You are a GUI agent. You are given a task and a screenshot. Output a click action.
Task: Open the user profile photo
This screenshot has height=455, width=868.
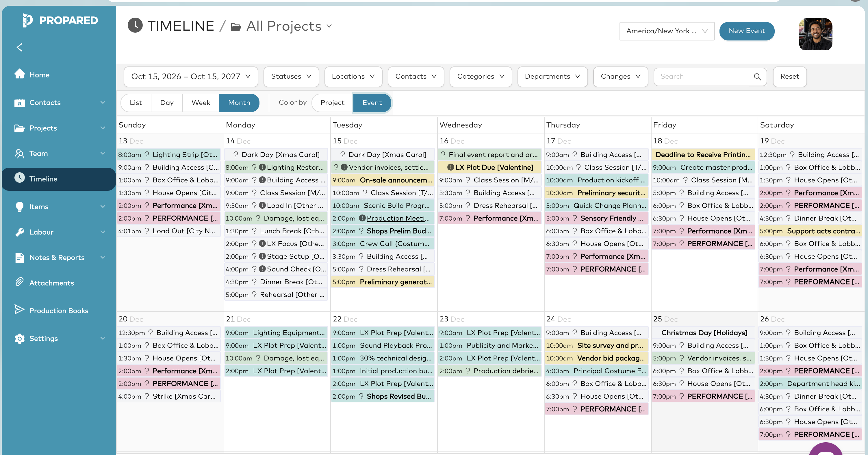pyautogui.click(x=815, y=34)
